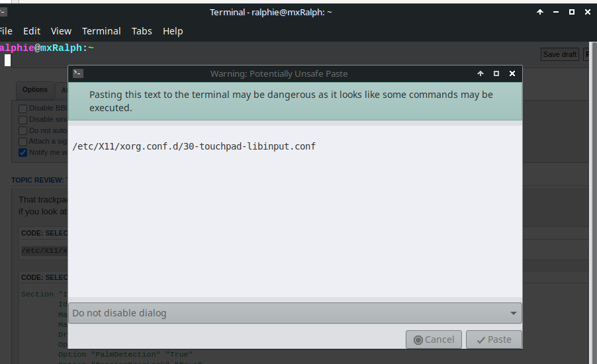The height and width of the screenshot is (364, 597).
Task: Click the keep-above arrow icon in dialog title bar
Action: coord(481,73)
